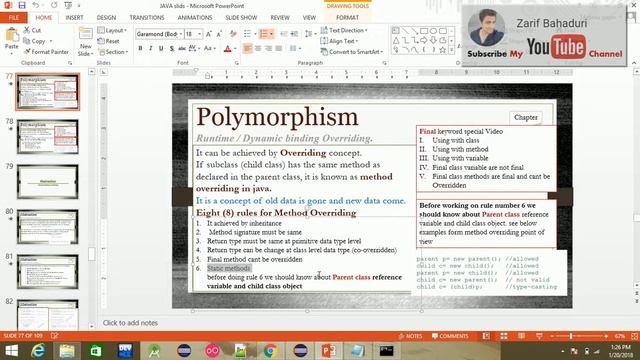Apply strikethrough formatting

click(x=182, y=49)
